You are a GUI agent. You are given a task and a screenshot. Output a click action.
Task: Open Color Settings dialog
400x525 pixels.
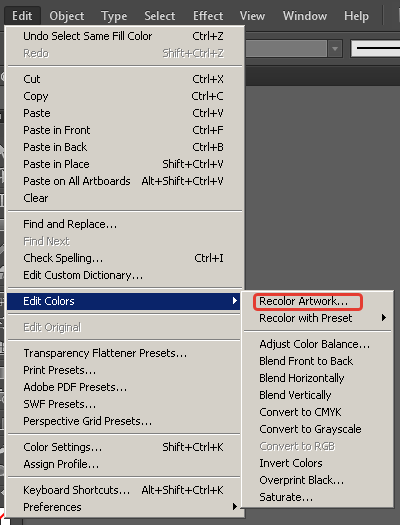(124, 447)
